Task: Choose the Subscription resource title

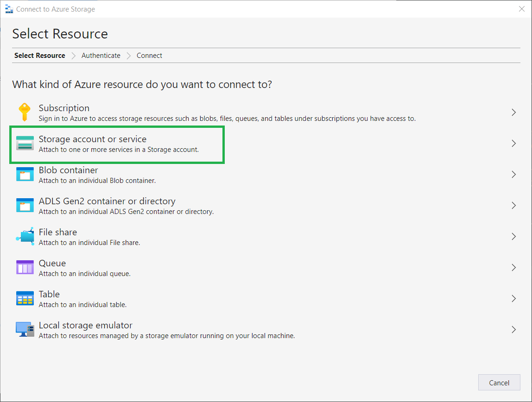Action: click(64, 108)
